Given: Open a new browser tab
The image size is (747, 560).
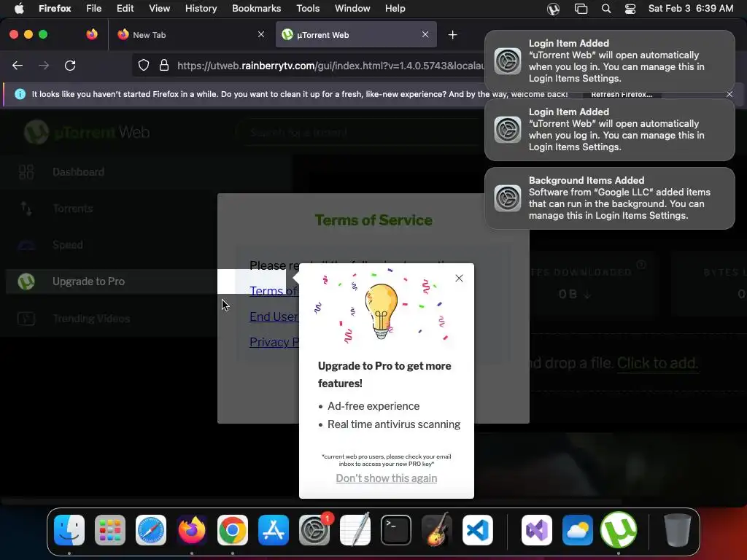Looking at the screenshot, I should [x=452, y=35].
